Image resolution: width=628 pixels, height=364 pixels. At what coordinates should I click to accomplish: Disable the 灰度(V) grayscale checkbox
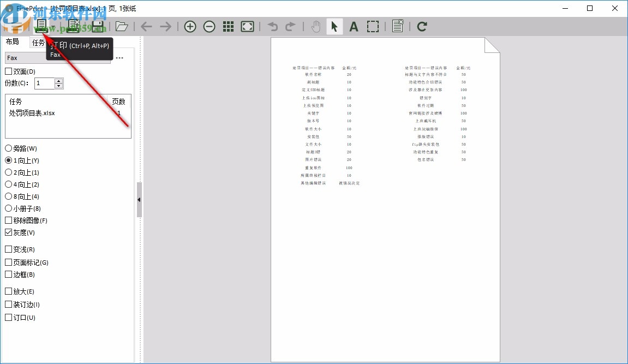8,232
